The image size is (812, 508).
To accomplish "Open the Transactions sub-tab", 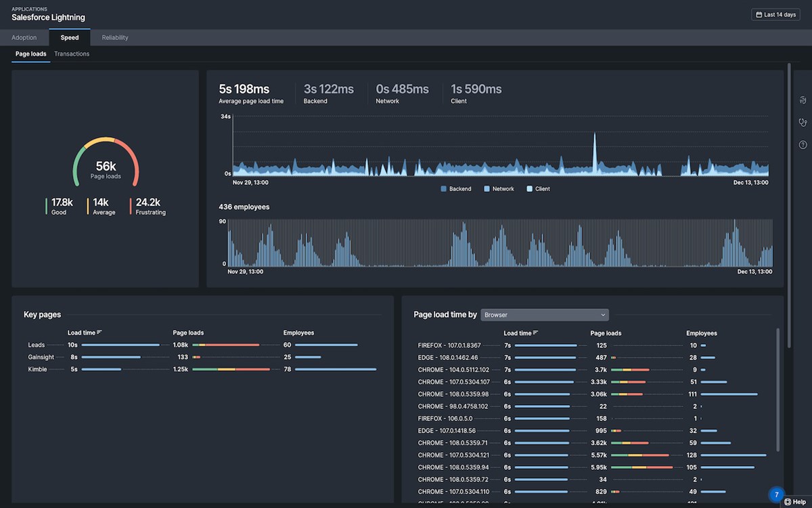I will 72,54.
